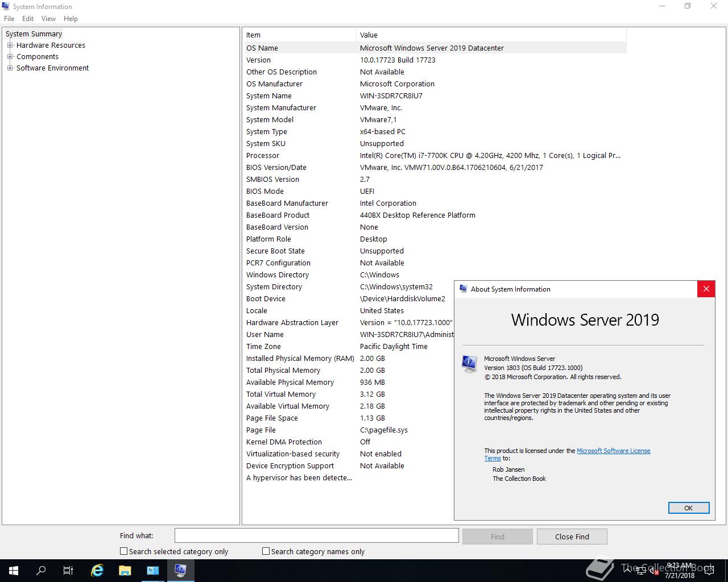The image size is (728, 582).
Task: Select the Page File Space row
Action: [349, 418]
